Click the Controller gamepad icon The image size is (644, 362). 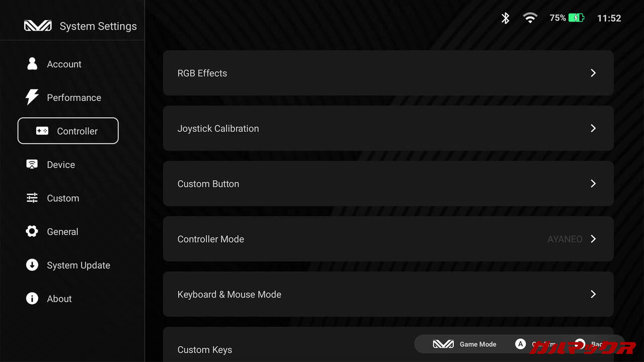(x=42, y=131)
